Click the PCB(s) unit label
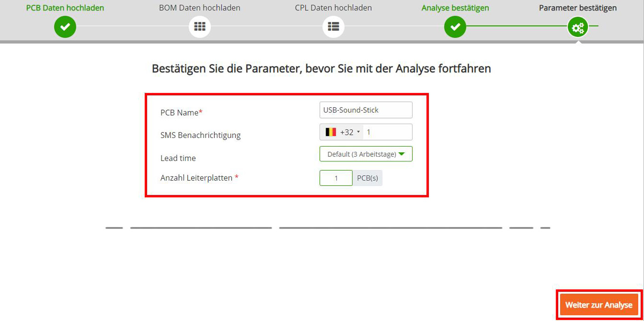This screenshot has height=321, width=644. pos(368,178)
